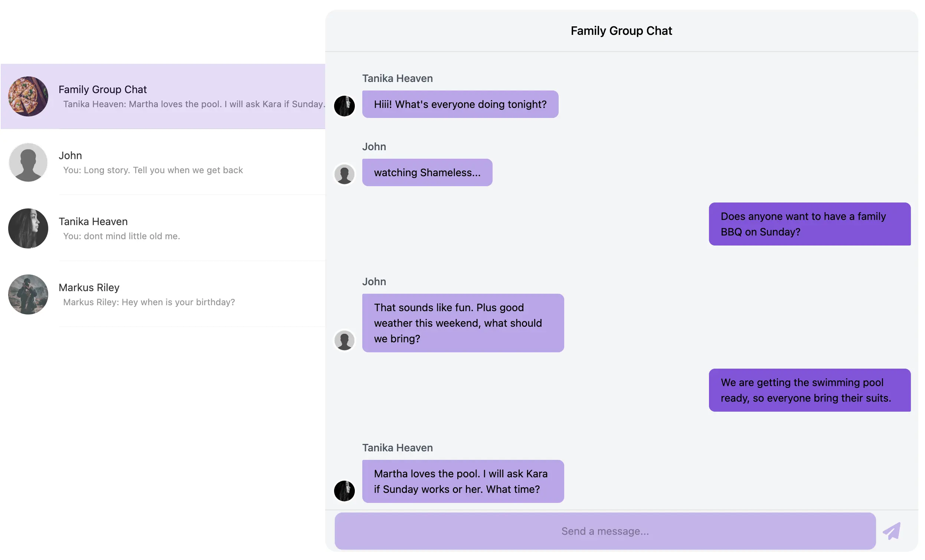Viewport: 925px width, 560px height.
Task: Select Tanika Heaven's avatar in the sidebar
Action: (28, 228)
